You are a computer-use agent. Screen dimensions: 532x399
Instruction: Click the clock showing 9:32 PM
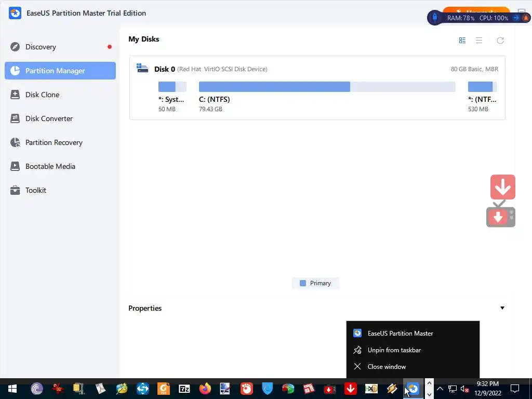tap(487, 384)
